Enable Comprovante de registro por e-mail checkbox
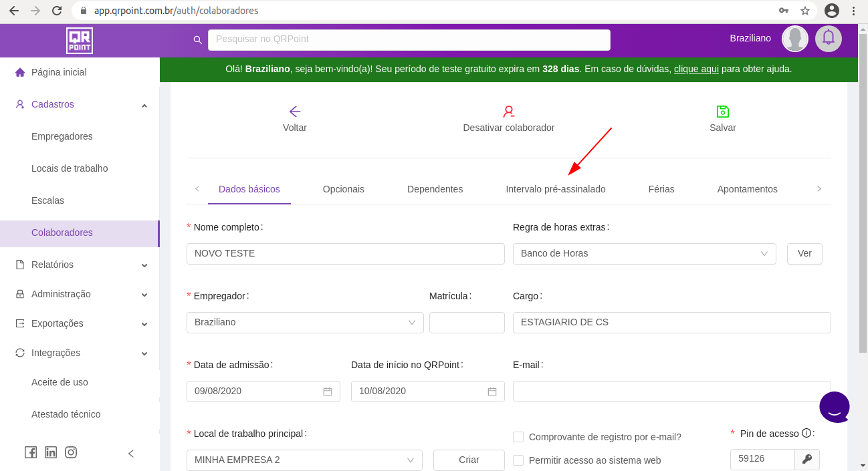This screenshot has width=868, height=471. (518, 437)
